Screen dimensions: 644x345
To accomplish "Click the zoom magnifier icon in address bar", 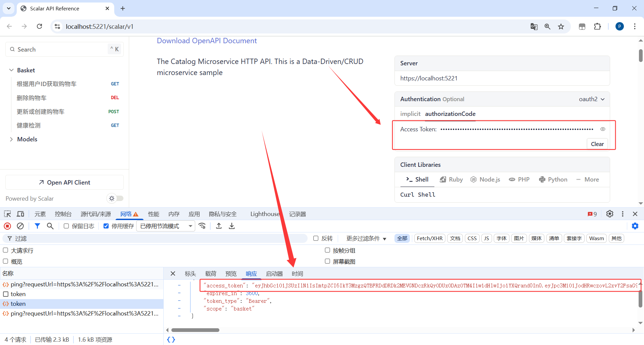I will pos(547,26).
